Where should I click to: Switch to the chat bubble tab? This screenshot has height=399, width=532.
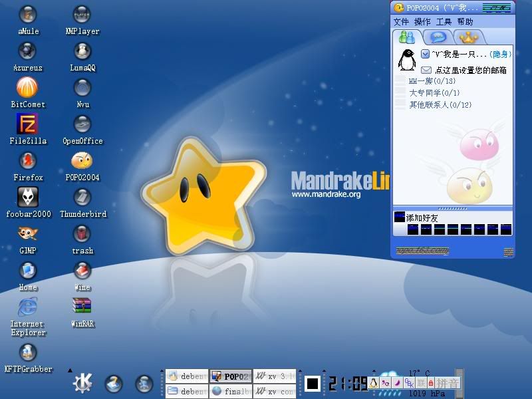pos(438,37)
